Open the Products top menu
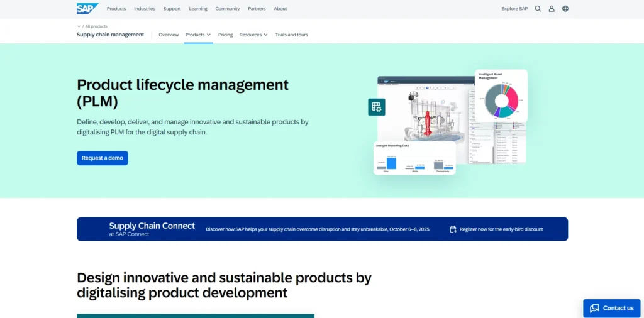The image size is (644, 318). 116,9
